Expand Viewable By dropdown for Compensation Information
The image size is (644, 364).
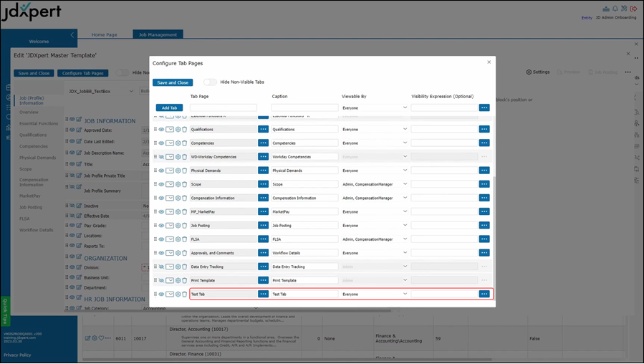374,198
